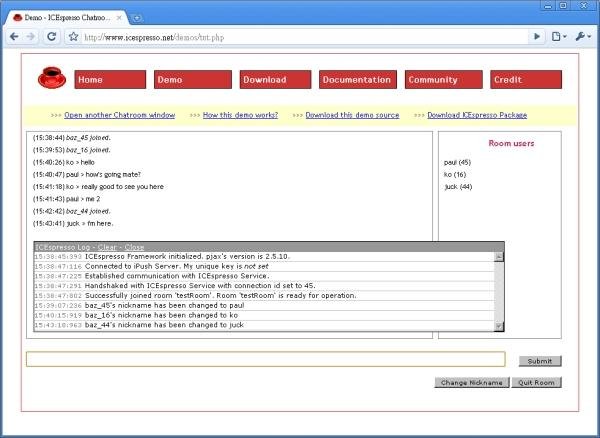Open the wrench settings menu

point(583,37)
